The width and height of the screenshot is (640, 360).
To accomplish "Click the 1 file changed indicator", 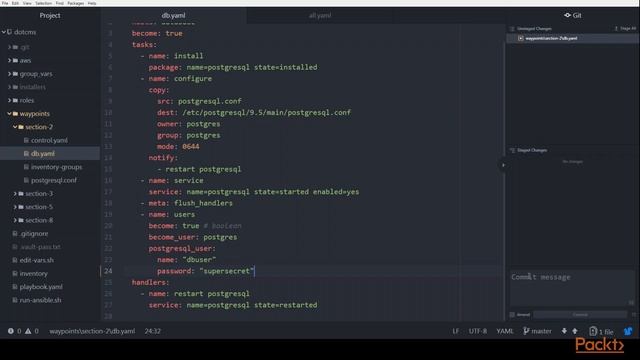I will click(x=601, y=331).
